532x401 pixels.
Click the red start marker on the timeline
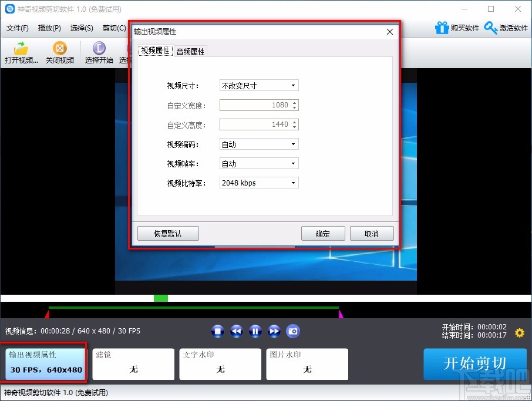(x=47, y=314)
